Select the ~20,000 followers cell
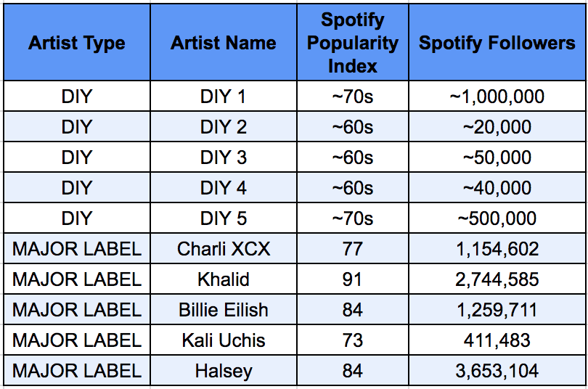The height and width of the screenshot is (389, 588). (x=497, y=127)
